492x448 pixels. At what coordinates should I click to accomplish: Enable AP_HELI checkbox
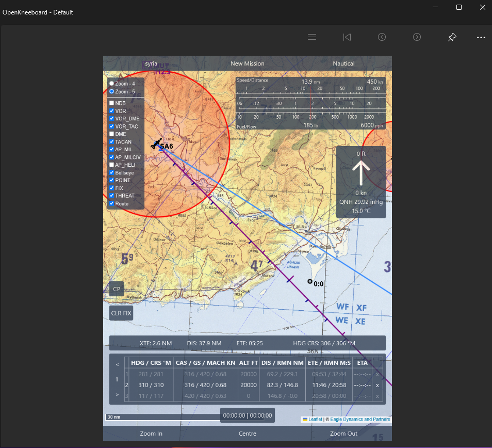click(111, 165)
